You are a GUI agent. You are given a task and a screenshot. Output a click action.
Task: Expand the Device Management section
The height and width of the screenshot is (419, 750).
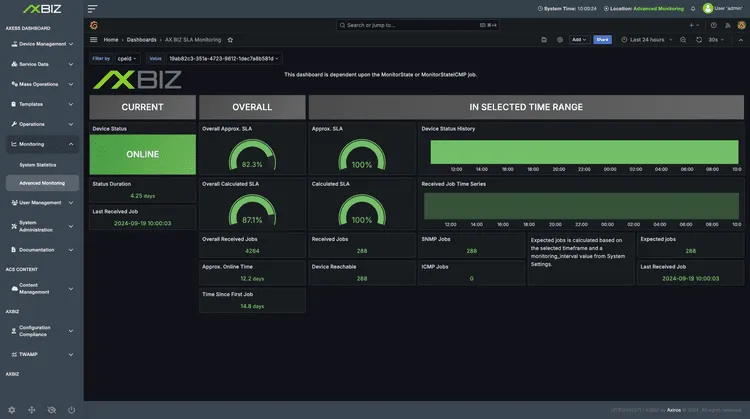(x=41, y=44)
